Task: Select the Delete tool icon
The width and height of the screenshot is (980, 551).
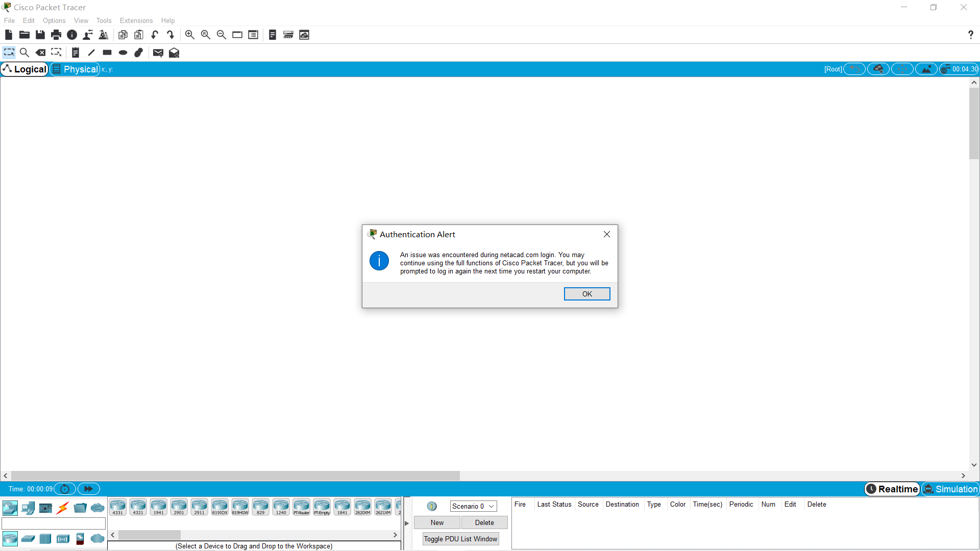Action: (x=40, y=53)
